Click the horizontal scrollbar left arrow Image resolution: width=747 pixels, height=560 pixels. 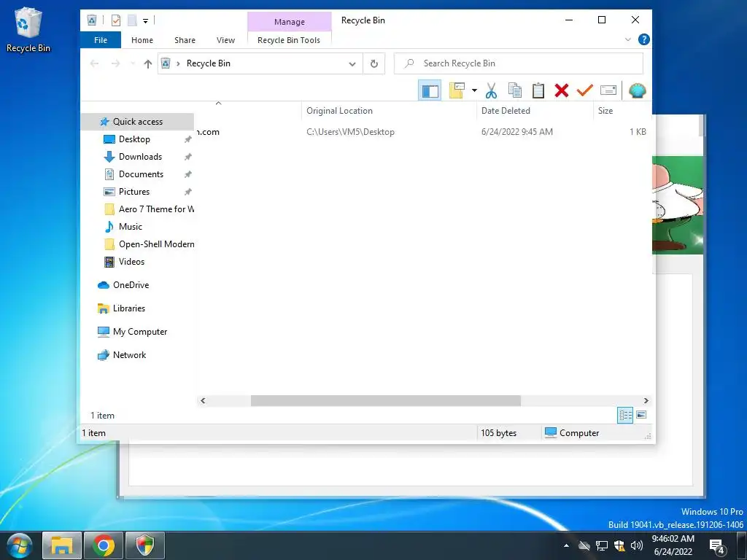(x=203, y=400)
